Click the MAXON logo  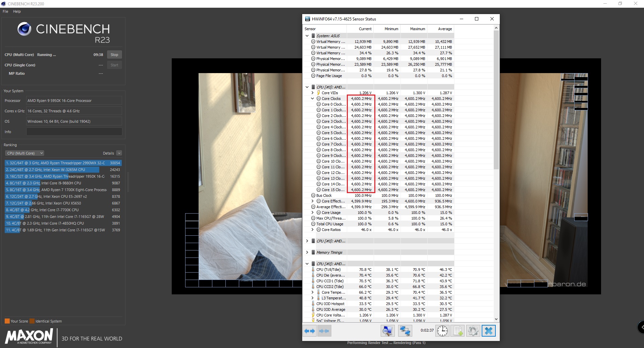point(29,336)
